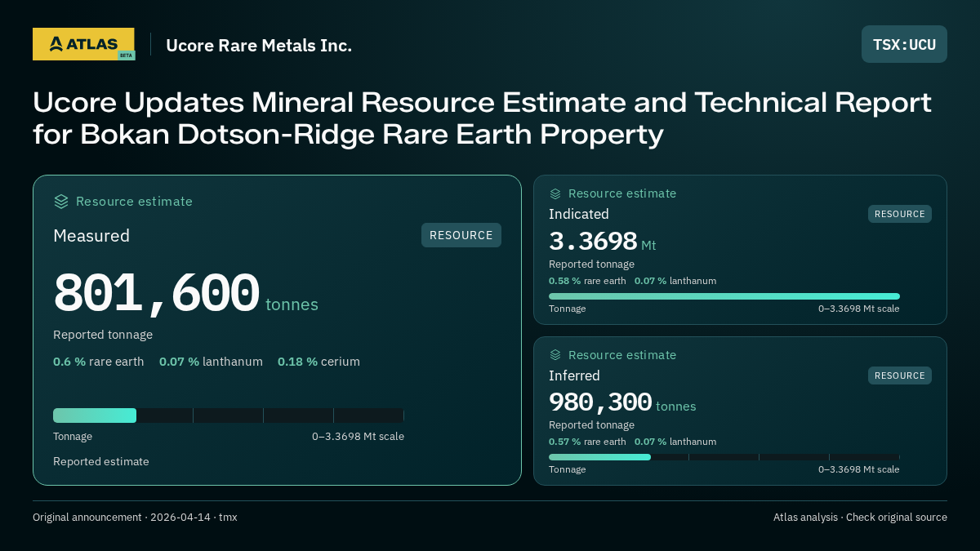Click the Indicated tonnage progress bar
This screenshot has height=551, width=980.
point(724,296)
